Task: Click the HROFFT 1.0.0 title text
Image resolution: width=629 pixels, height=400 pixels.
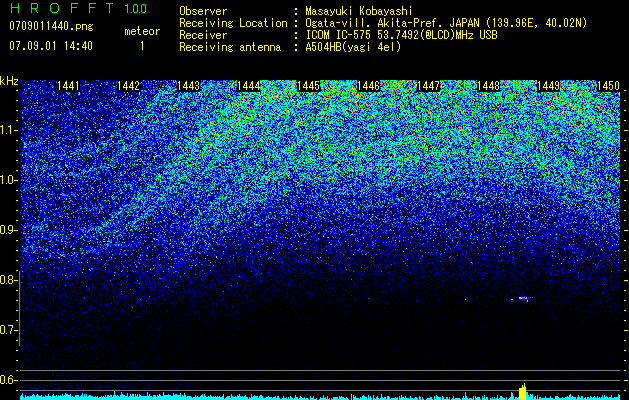Action: tap(78, 8)
